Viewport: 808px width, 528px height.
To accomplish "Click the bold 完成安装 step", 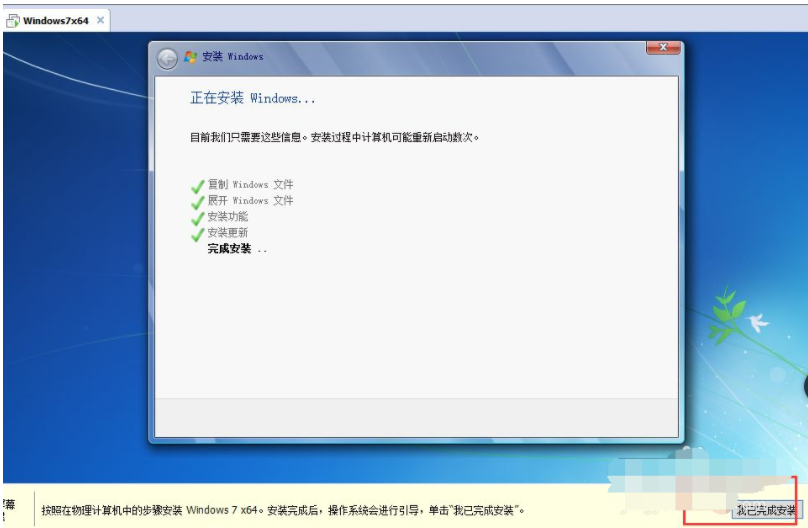I will tap(229, 249).
